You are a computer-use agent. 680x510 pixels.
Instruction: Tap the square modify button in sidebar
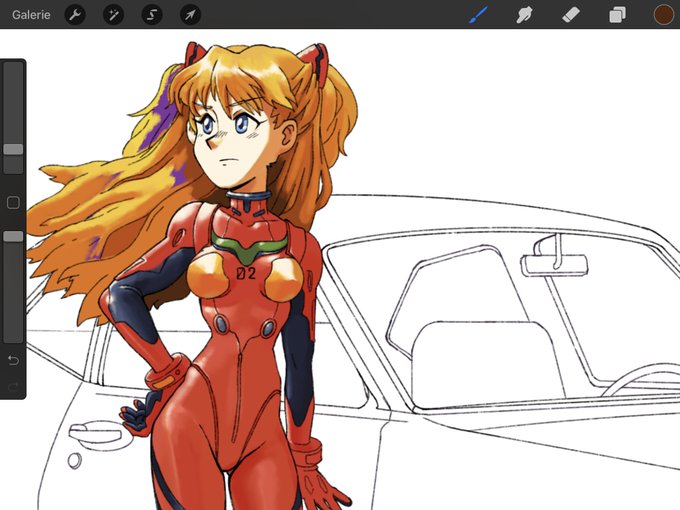pyautogui.click(x=13, y=203)
